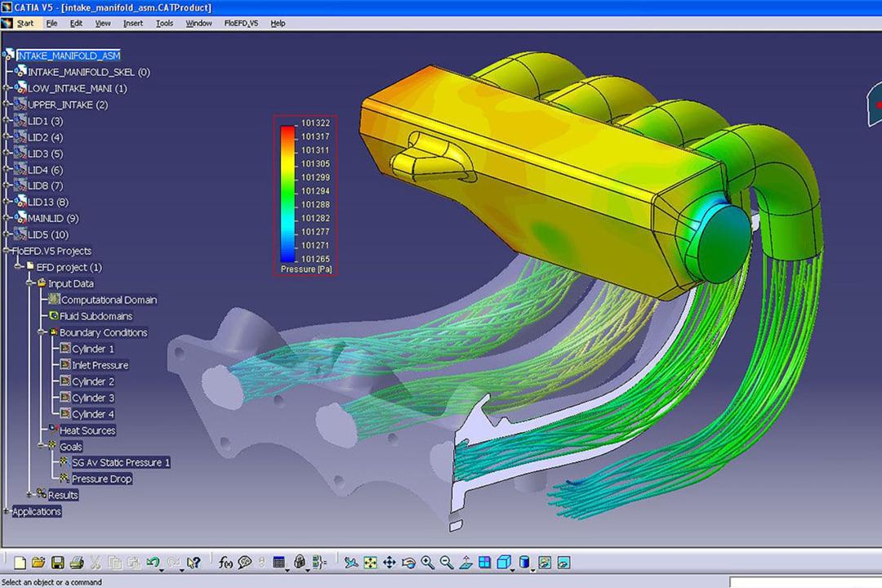The image size is (882, 588).
Task: Save the assembly with the floppy icon
Action: click(57, 562)
